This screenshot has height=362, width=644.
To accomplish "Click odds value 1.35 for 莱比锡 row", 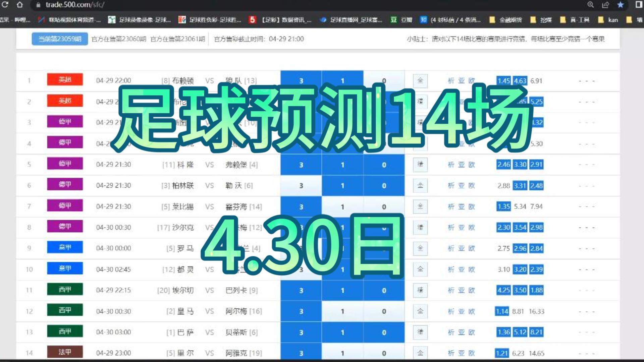I will point(503,206).
